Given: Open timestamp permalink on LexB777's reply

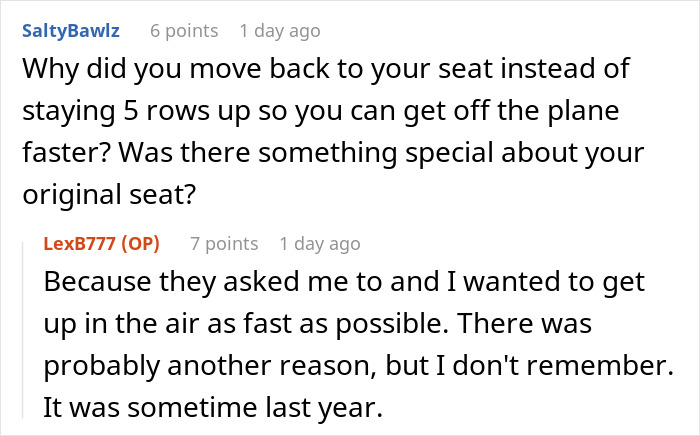Looking at the screenshot, I should [320, 244].
